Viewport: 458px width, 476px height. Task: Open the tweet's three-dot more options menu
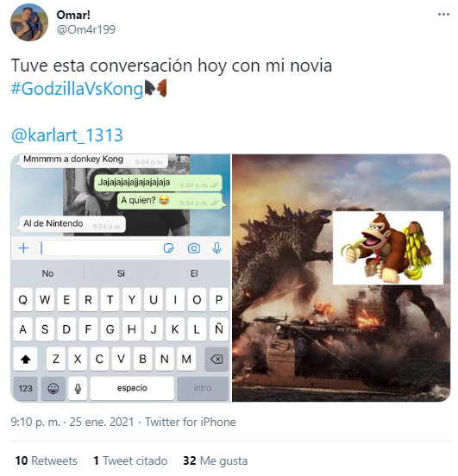pos(442,15)
